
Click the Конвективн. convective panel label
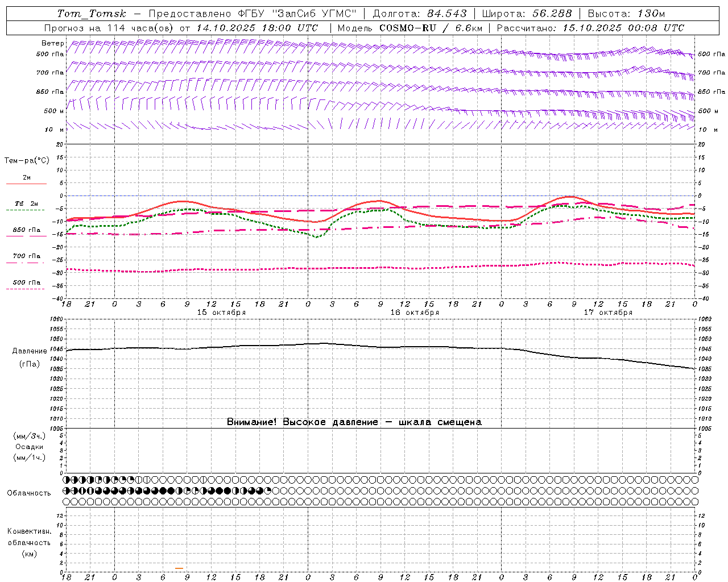(x=29, y=531)
